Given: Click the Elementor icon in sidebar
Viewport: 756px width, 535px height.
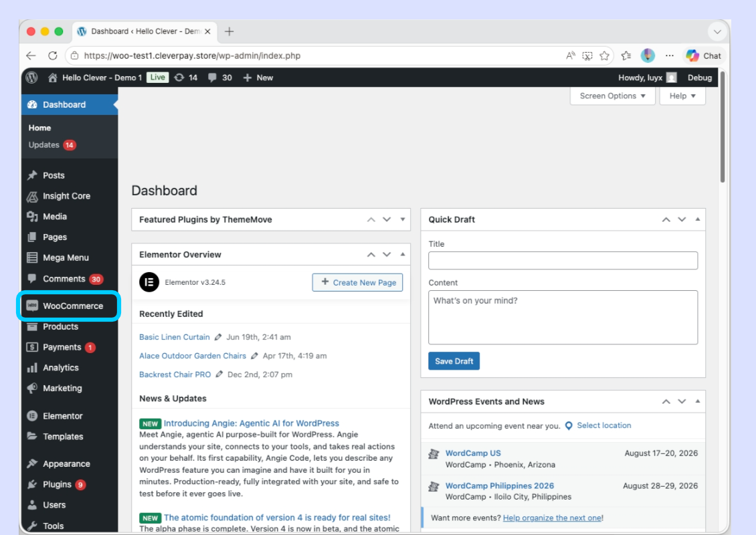Looking at the screenshot, I should coord(32,416).
